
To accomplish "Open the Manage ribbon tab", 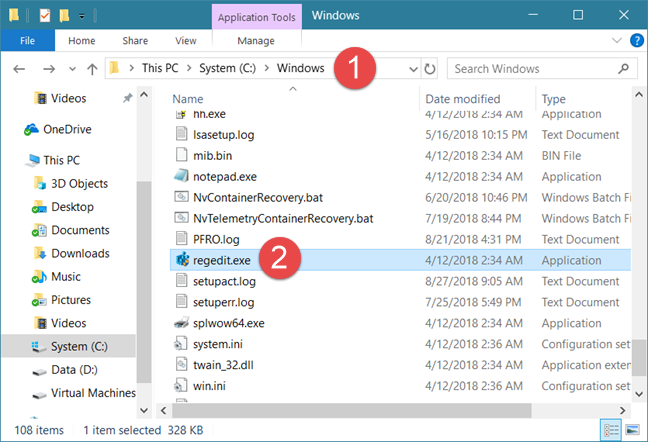I will [256, 40].
